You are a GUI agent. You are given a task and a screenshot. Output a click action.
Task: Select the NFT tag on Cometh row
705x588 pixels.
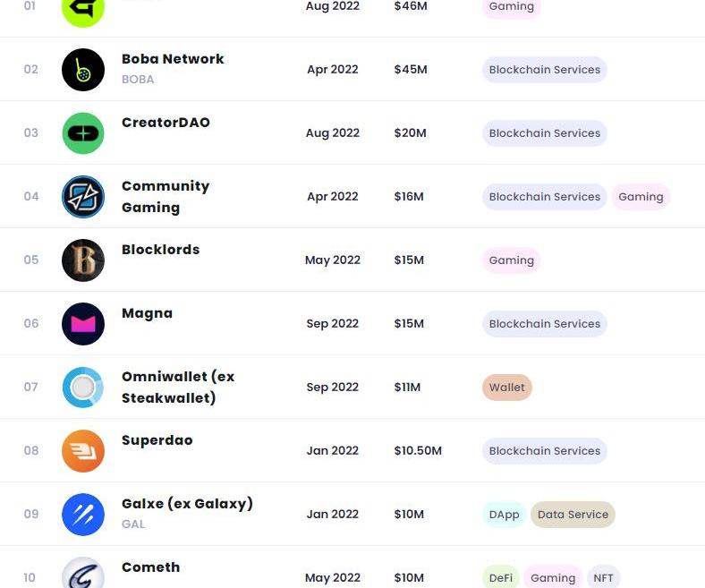coord(603,577)
